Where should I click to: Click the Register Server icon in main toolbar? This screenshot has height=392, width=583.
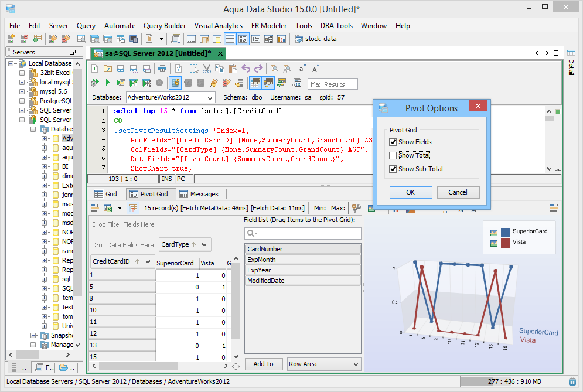12,39
